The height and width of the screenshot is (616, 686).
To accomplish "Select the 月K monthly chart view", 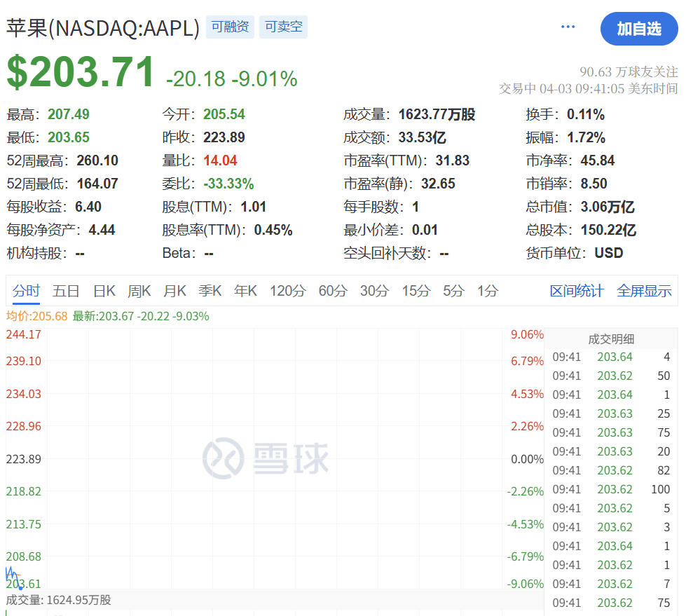I will 174,290.
